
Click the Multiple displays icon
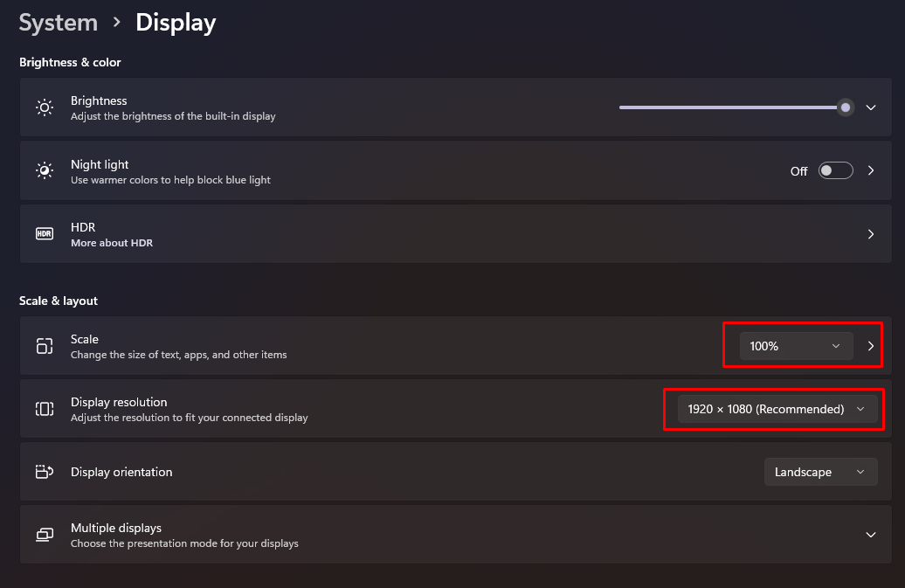coord(45,534)
